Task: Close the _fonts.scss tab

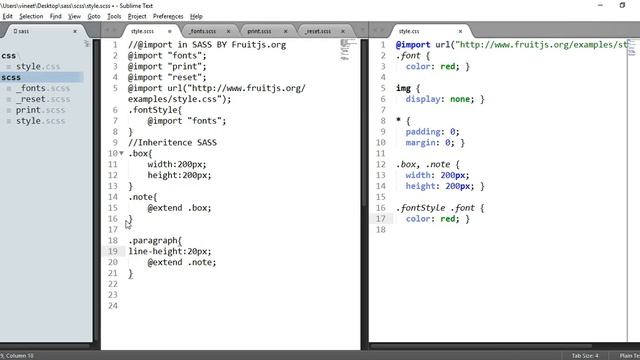Action: 229,31
